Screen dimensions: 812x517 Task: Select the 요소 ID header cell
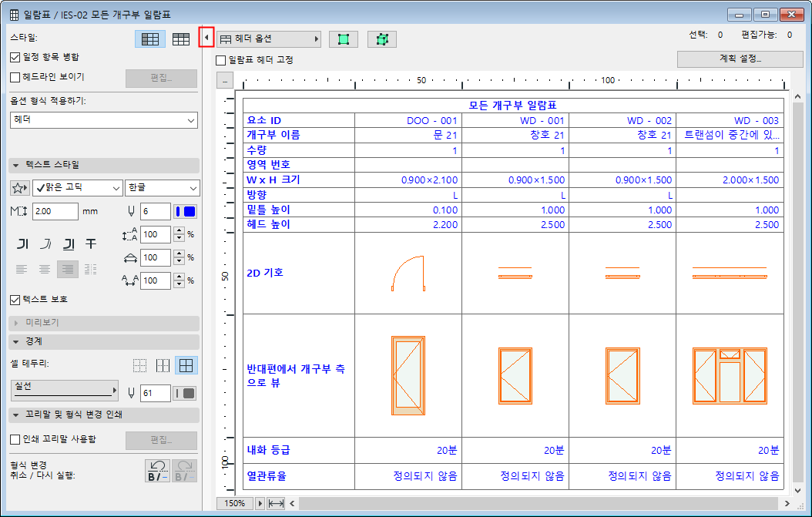[x=299, y=121]
